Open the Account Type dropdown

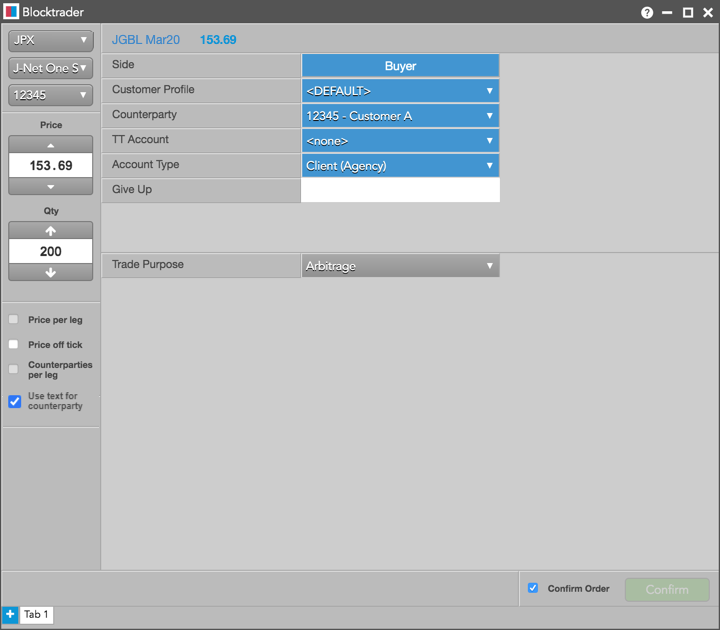click(x=400, y=166)
